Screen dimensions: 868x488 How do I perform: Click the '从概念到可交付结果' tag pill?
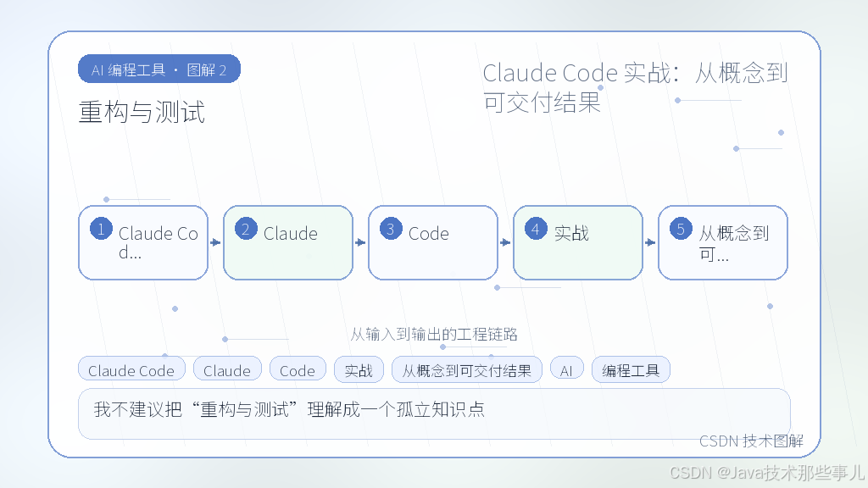[467, 369]
